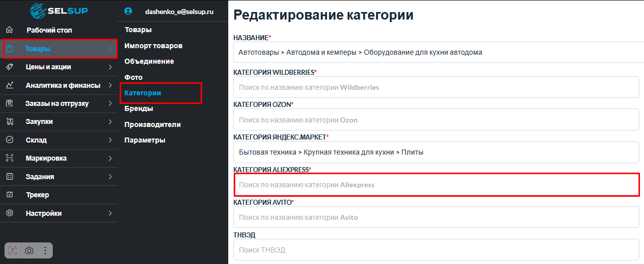Image resolution: width=644 pixels, height=264 pixels.
Task: Click the calendar icon for Задания
Action: 9,177
